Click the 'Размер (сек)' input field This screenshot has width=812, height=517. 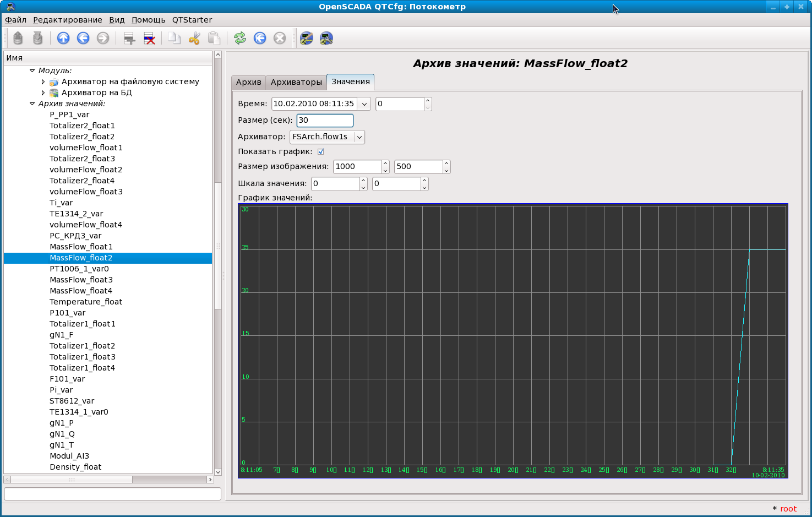pyautogui.click(x=325, y=121)
